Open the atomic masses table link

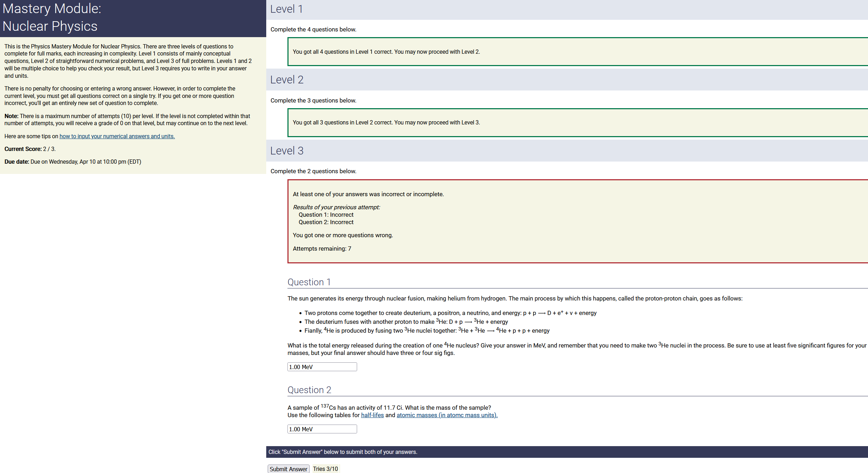(x=447, y=415)
